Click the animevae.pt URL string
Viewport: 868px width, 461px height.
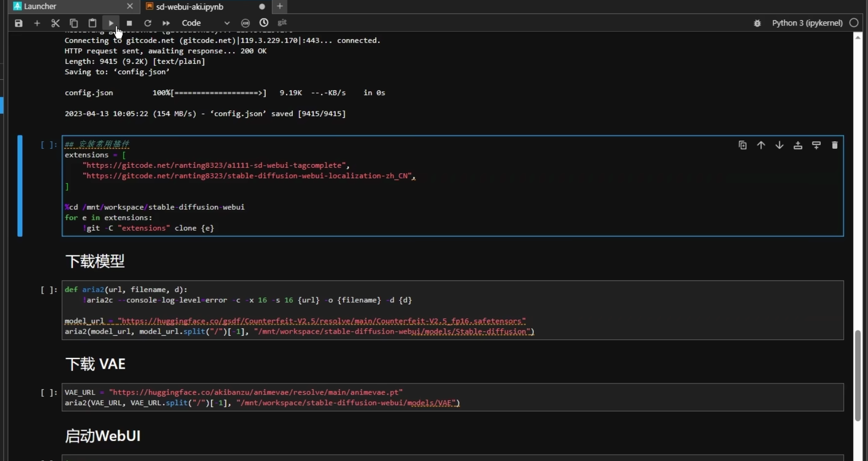click(x=256, y=392)
